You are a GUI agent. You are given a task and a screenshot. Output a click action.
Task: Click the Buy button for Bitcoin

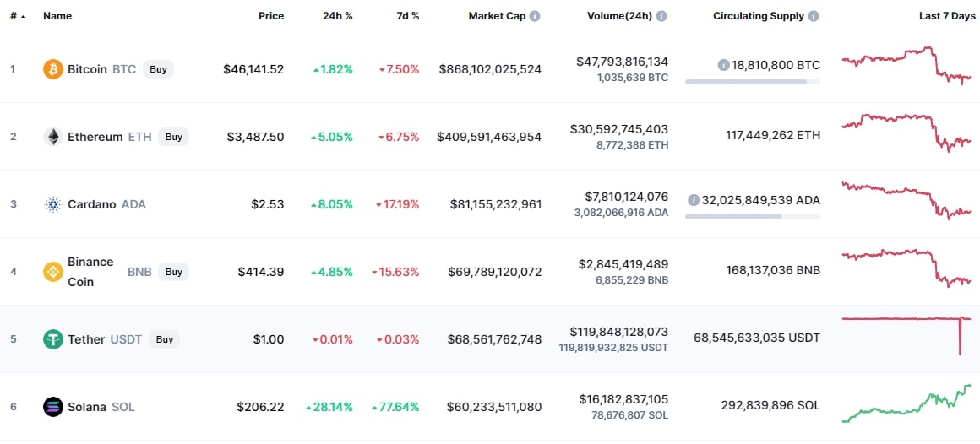click(159, 69)
